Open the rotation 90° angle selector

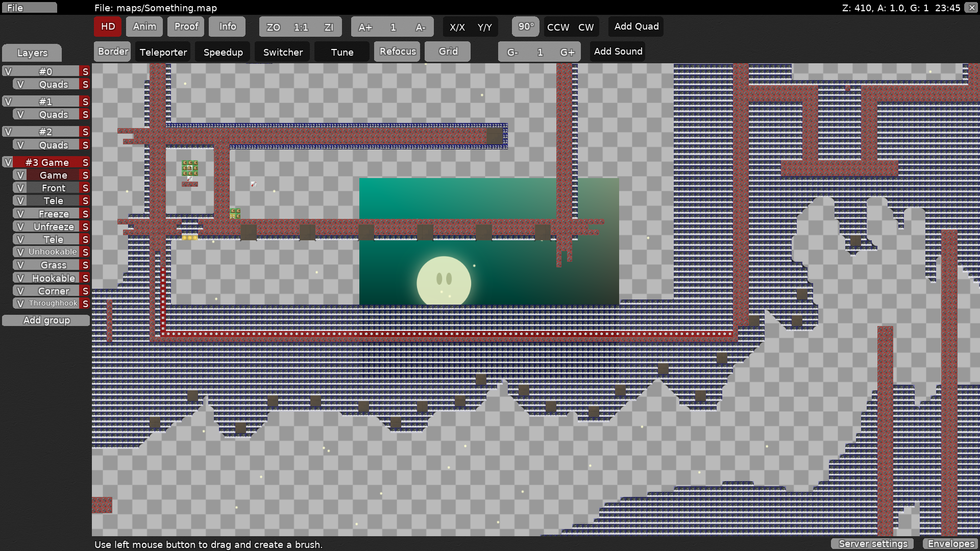coord(526,27)
